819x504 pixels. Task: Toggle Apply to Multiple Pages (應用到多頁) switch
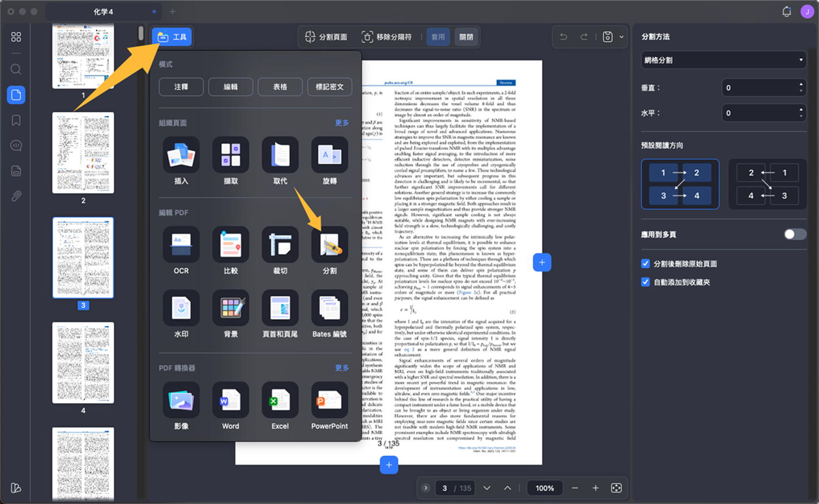pyautogui.click(x=795, y=234)
